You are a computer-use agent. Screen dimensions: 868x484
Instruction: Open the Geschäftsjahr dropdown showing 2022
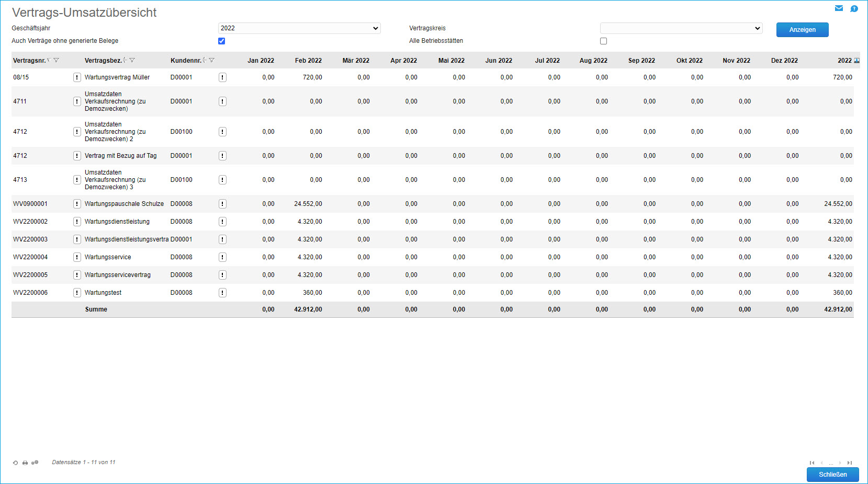tap(299, 28)
